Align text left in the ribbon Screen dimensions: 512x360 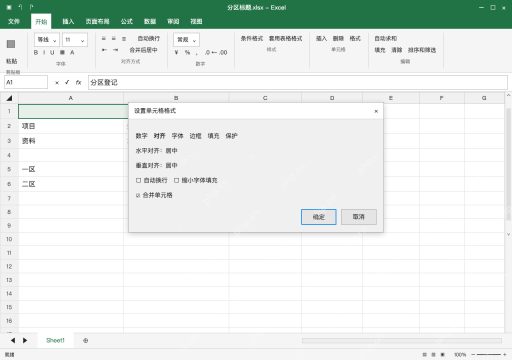[104, 39]
